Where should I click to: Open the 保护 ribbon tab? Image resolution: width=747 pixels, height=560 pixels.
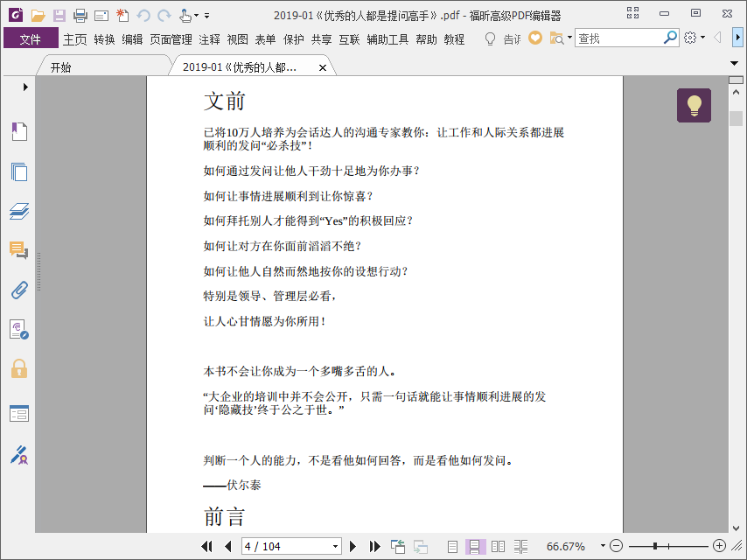pos(294,39)
